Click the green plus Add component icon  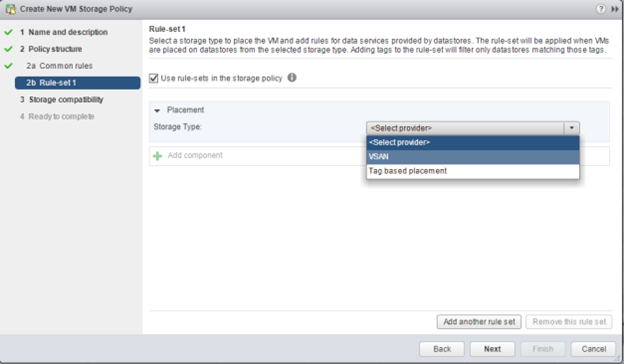point(158,156)
